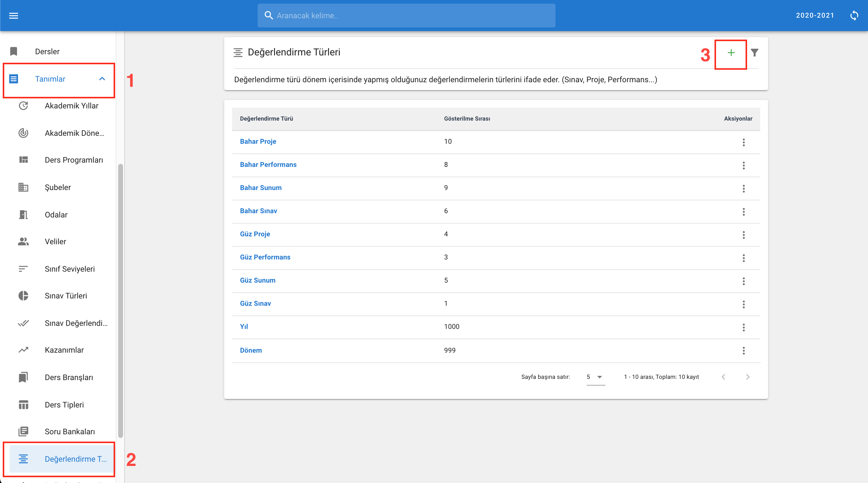The width and height of the screenshot is (868, 483).
Task: Open the Dönem link
Action: [x=251, y=350]
